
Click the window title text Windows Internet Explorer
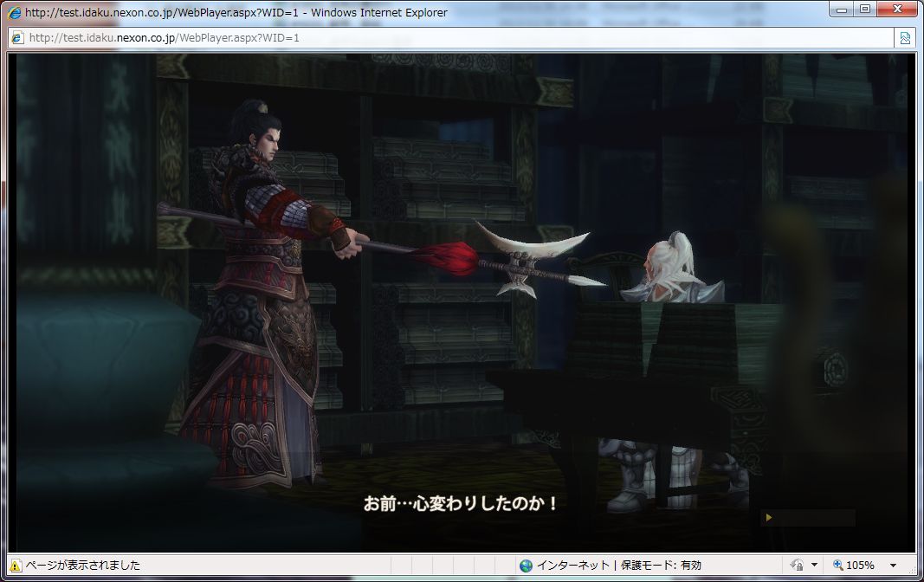tap(379, 12)
